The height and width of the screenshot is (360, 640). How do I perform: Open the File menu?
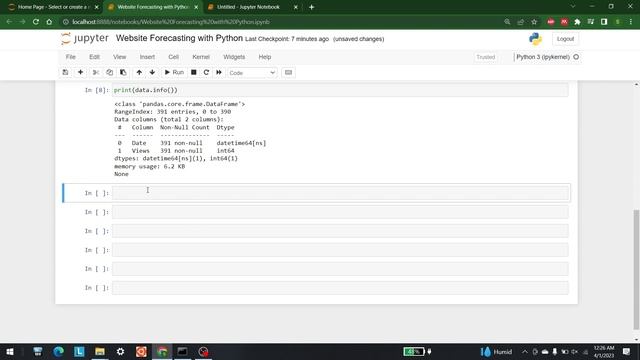point(71,57)
